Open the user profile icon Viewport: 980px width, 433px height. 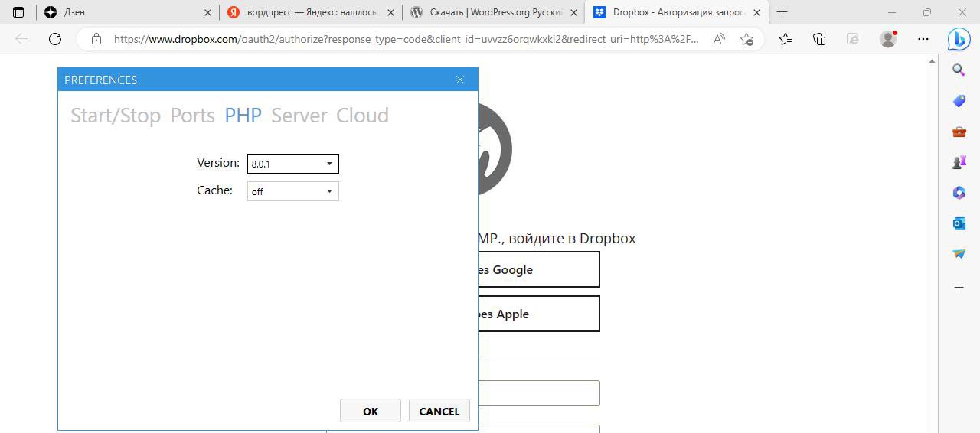(x=888, y=39)
